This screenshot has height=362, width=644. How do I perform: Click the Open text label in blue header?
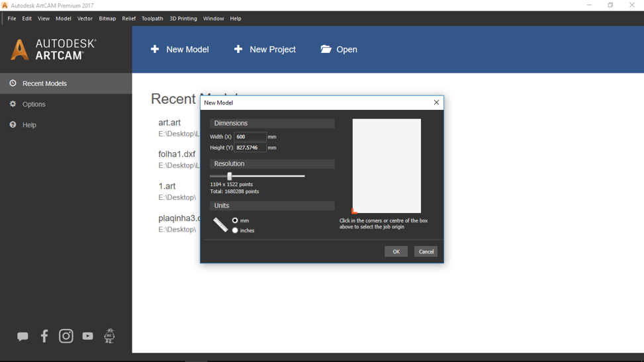(x=347, y=50)
